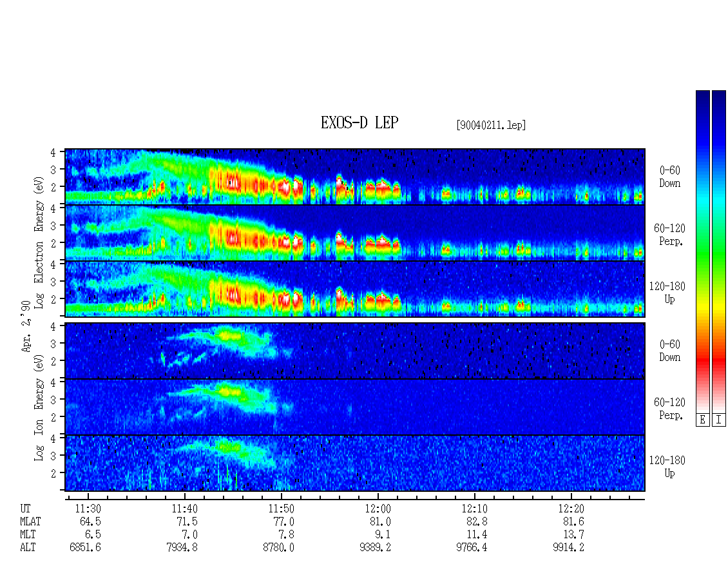Click the MLT value 7.0
Image resolution: width=728 pixels, height=564 pixels.
click(189, 535)
